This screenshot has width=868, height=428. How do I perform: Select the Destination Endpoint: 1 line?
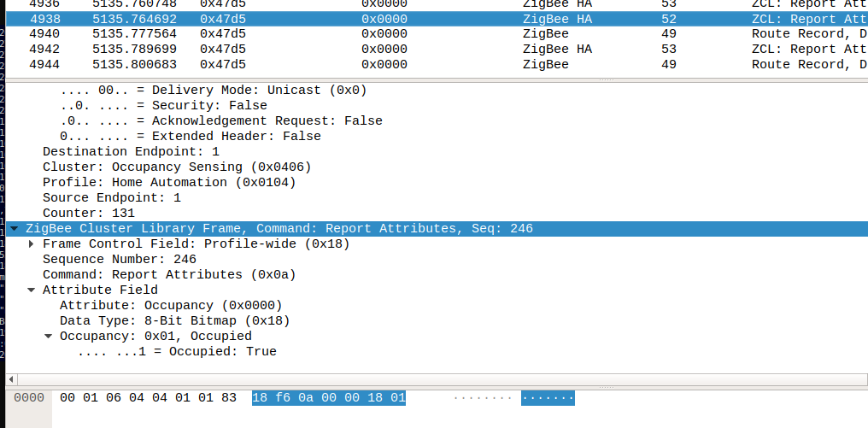(132, 152)
